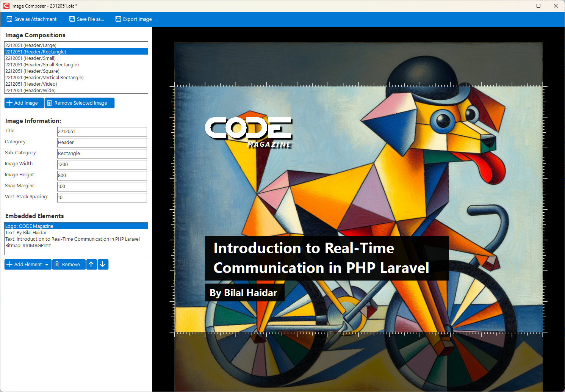The width and height of the screenshot is (565, 392).
Task: Select composition 2212051 (Header/Vertical Rectangle)
Action: click(76, 78)
